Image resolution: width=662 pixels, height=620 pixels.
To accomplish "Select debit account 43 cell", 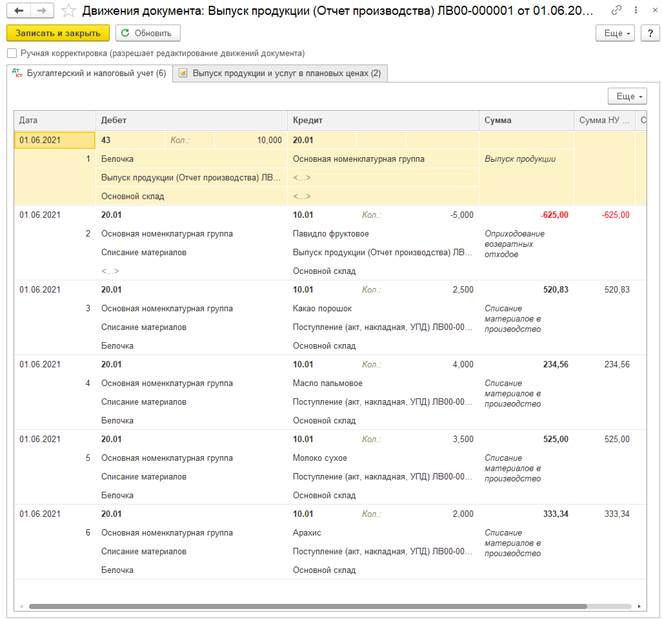I will (130, 140).
